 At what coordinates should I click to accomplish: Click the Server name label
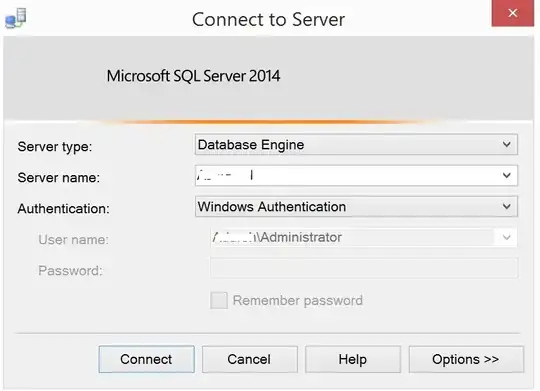coord(59,178)
